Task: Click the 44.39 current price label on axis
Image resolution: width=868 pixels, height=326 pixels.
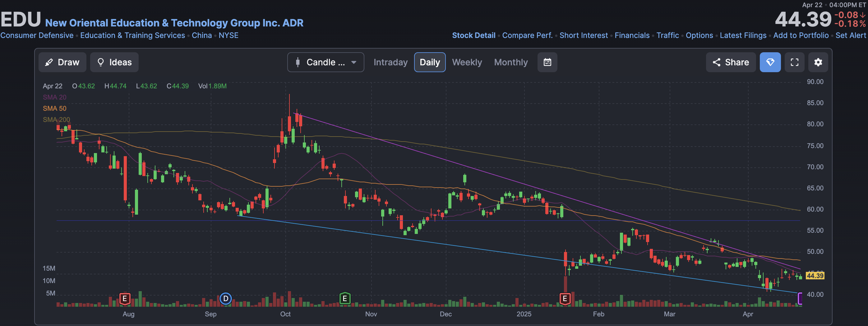Action: (815, 276)
